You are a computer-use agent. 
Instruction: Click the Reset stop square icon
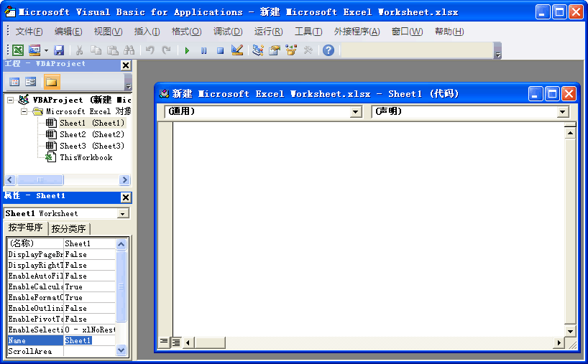pyautogui.click(x=220, y=50)
